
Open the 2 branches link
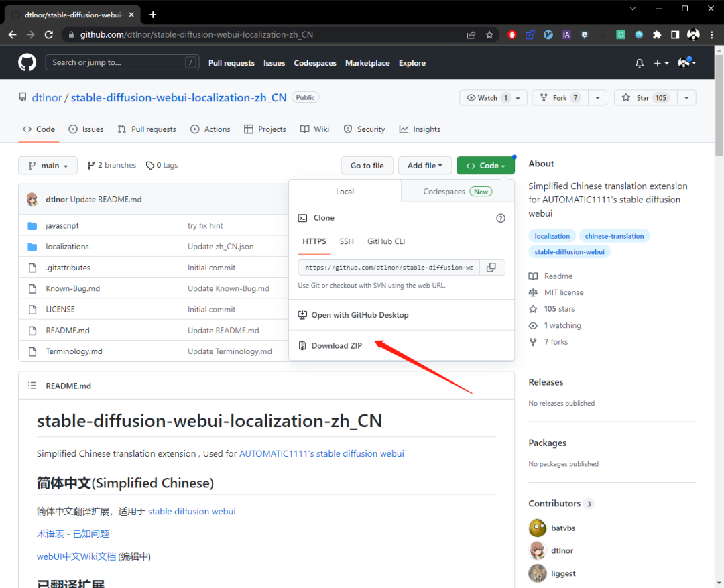[112, 166]
